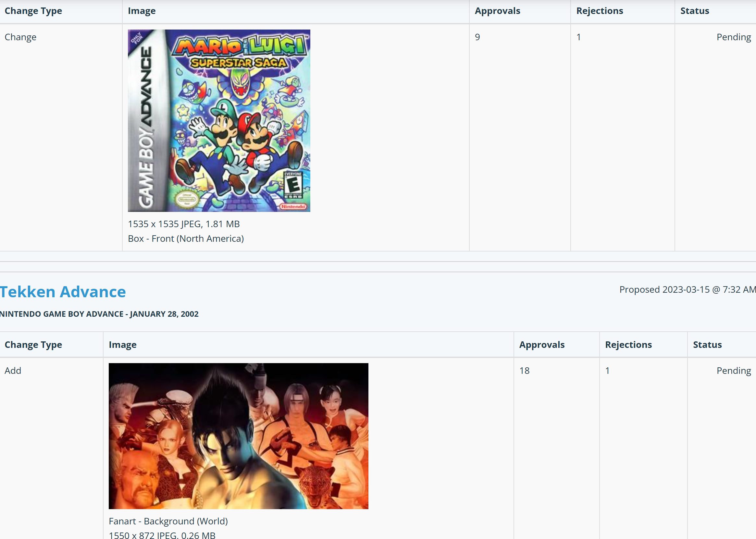Viewport: 756px width, 539px height.
Task: Click 'Proposed 2023-03-15 @ 7:32 AM' timestamp
Action: click(x=688, y=289)
